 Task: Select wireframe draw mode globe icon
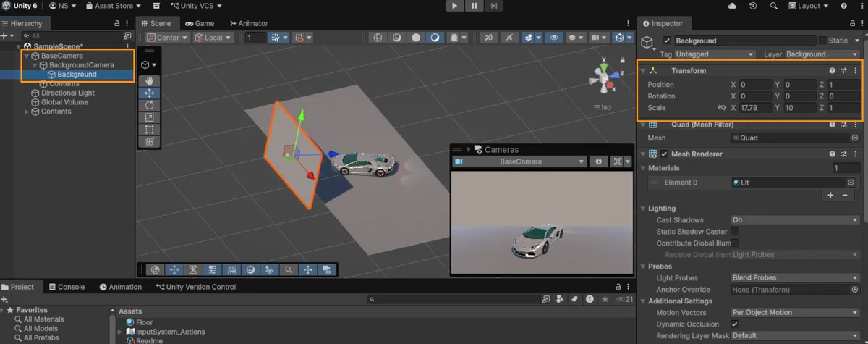pos(378,38)
